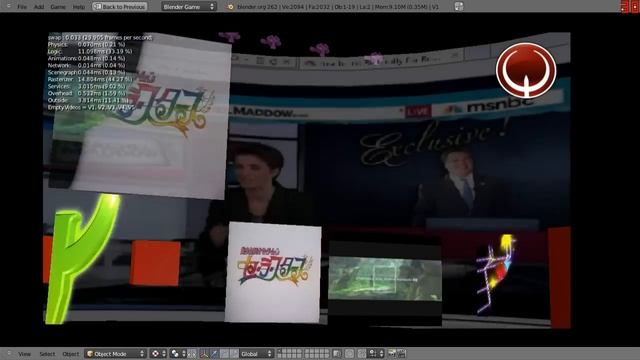Screen dimensions: 640x360
Task: Click the white panel with colorful Japanese logo at bottom
Action: (x=273, y=272)
